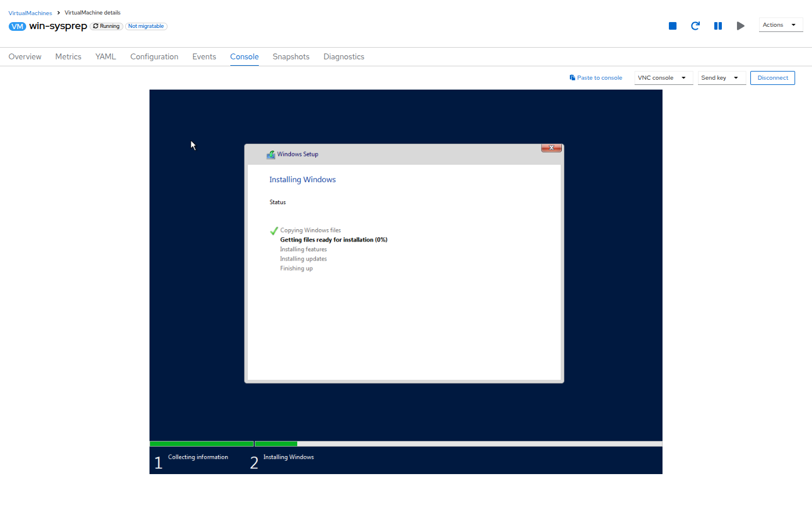Go to the Snapshots tab
The width and height of the screenshot is (812, 509).
(291, 56)
